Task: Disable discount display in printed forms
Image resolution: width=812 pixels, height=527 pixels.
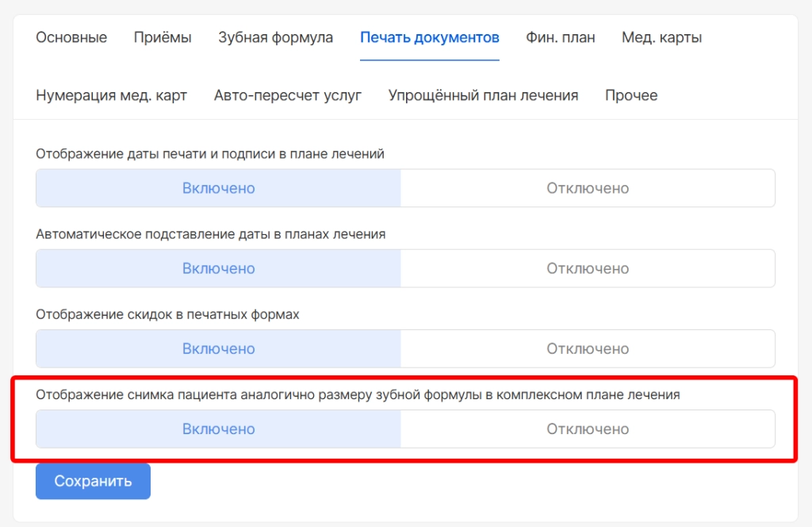Action: pos(587,348)
